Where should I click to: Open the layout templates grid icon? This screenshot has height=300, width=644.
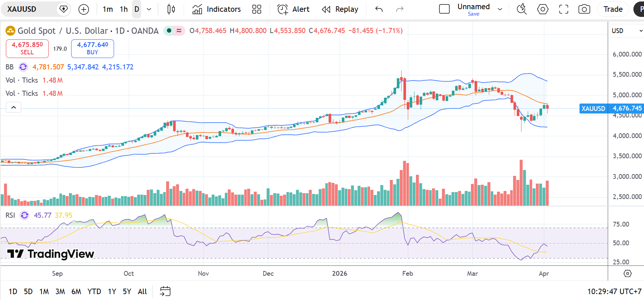[x=257, y=10]
